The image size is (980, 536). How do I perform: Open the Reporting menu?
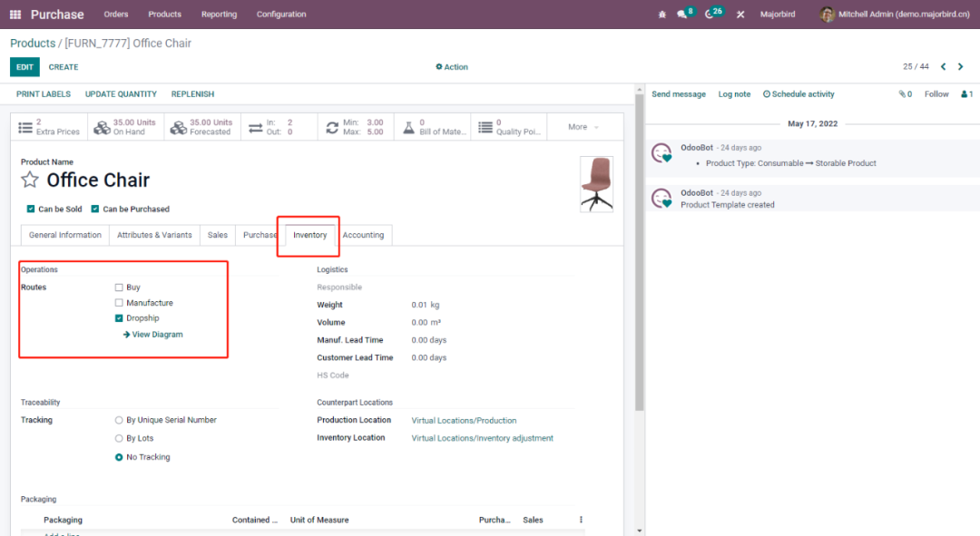click(219, 15)
